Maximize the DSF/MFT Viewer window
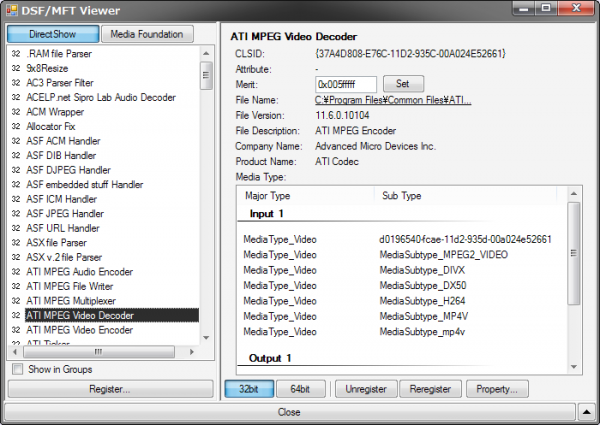The width and height of the screenshot is (600, 425). [546, 8]
